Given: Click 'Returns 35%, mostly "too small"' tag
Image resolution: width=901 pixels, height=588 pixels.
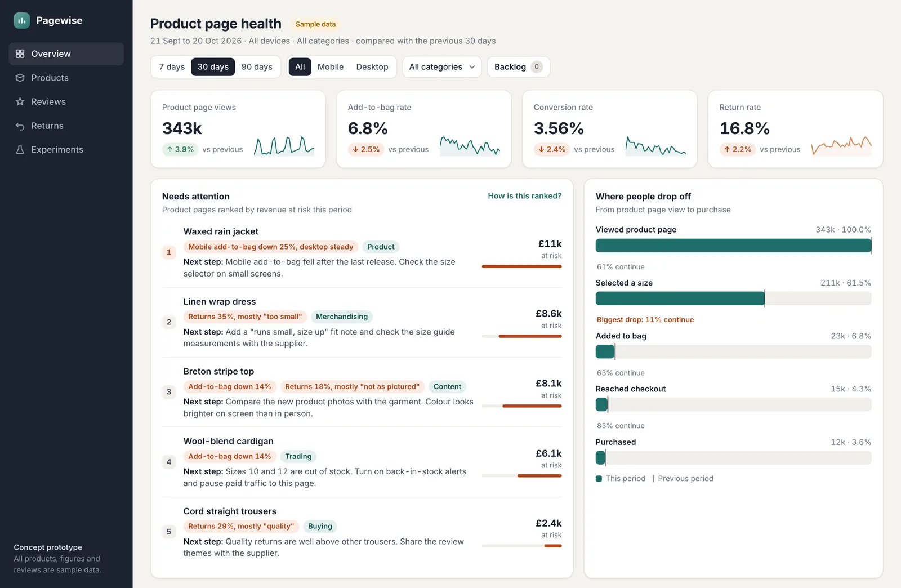Looking at the screenshot, I should [x=245, y=317].
